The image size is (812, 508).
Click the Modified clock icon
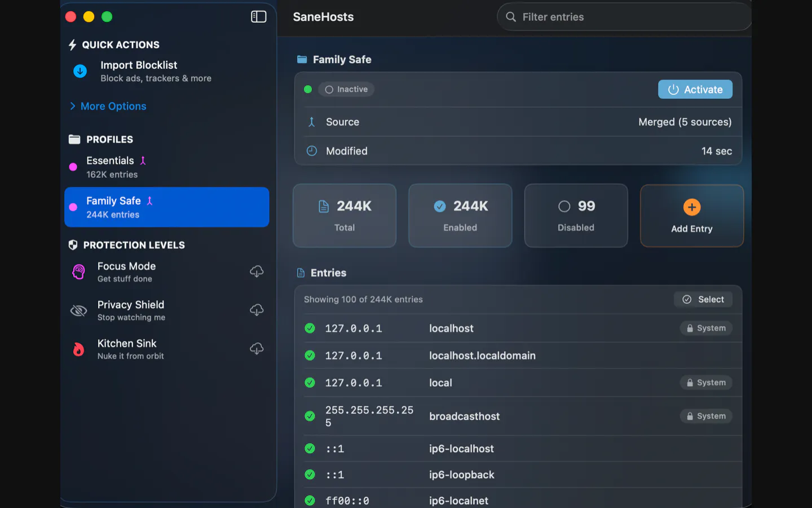[x=312, y=151]
